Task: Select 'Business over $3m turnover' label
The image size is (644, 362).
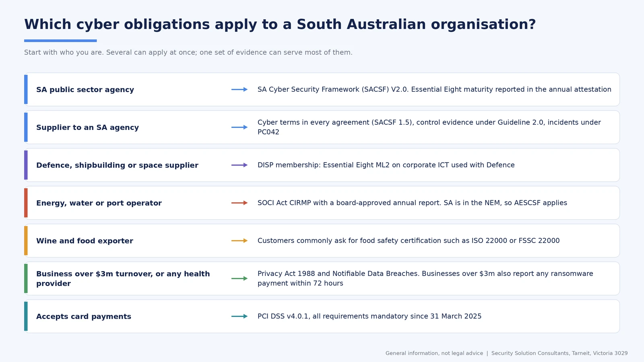Action: click(x=123, y=278)
